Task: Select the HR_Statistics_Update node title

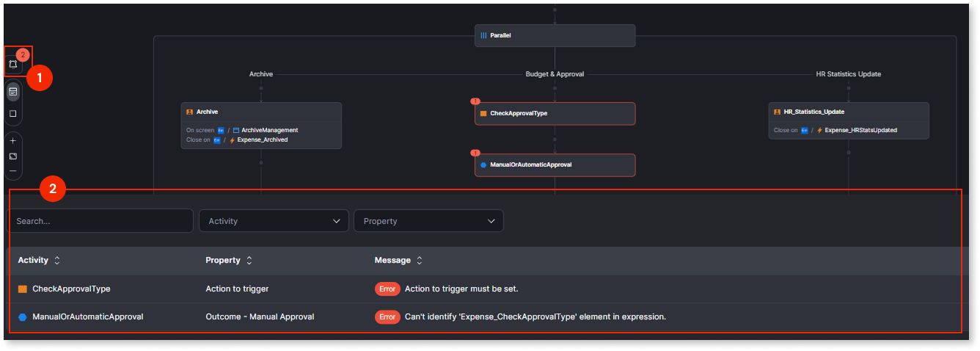Action: [x=814, y=112]
